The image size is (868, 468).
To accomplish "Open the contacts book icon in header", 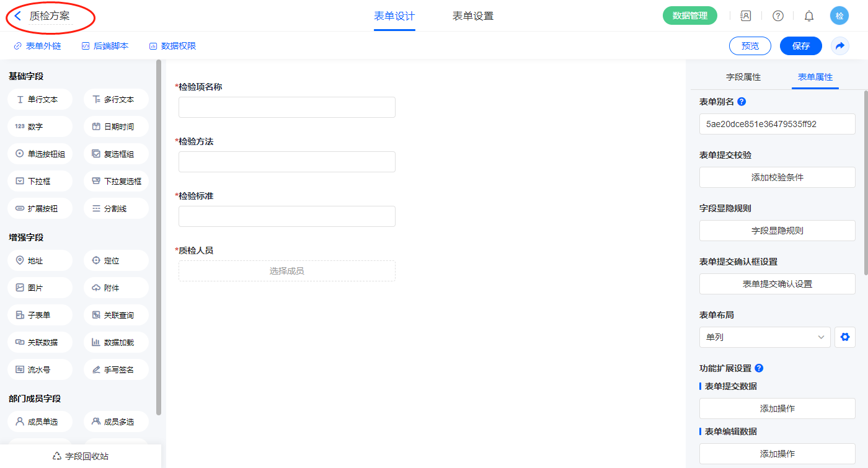I will point(746,16).
